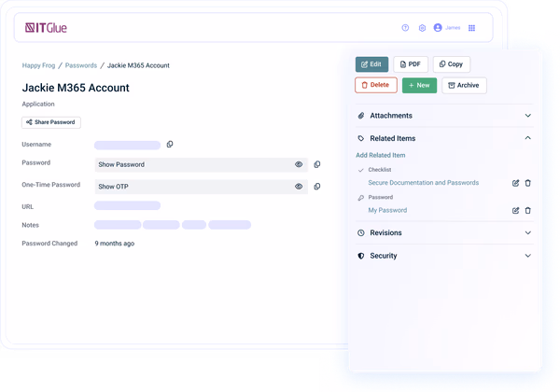Click the '9 months ago' value
560x392 pixels.
(114, 244)
